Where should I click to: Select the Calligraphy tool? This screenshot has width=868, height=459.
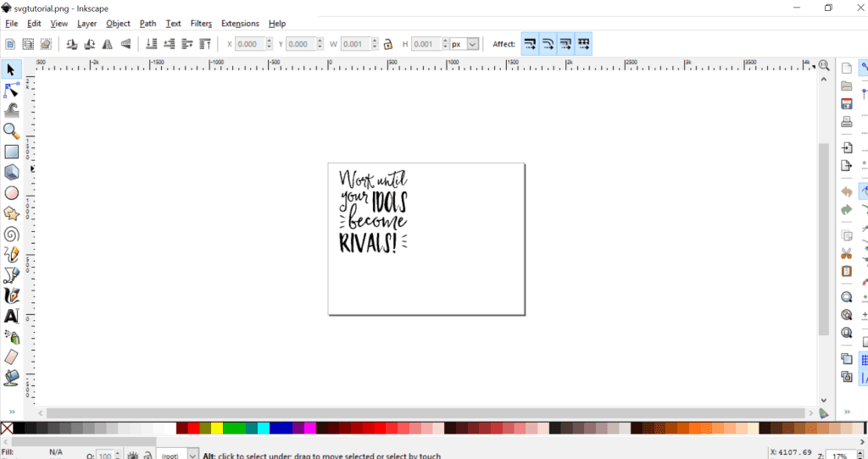[x=11, y=296]
